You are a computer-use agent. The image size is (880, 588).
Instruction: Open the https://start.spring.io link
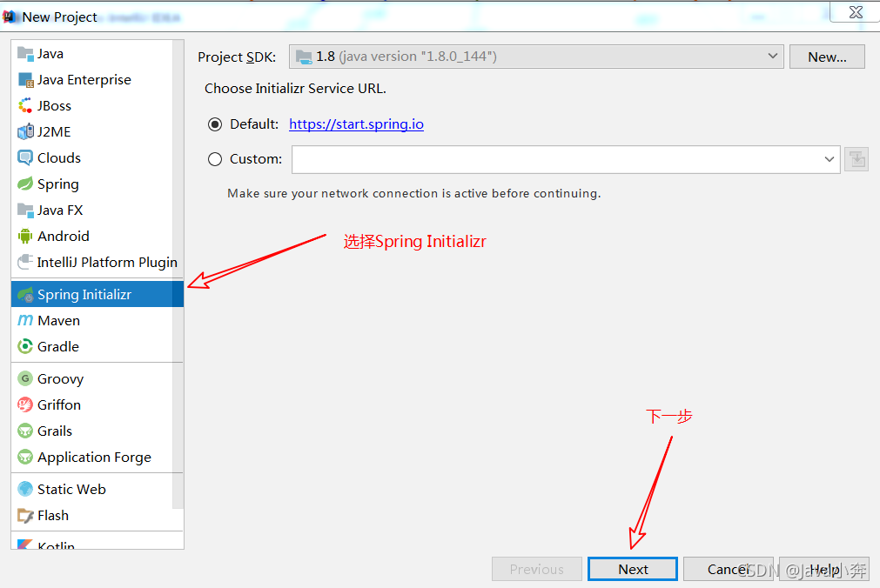point(356,124)
